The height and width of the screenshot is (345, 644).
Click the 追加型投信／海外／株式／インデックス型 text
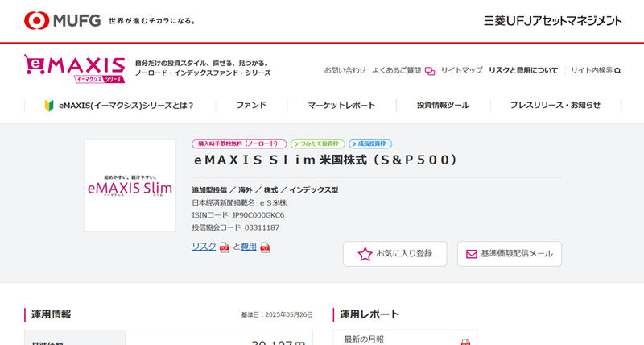click(x=265, y=190)
